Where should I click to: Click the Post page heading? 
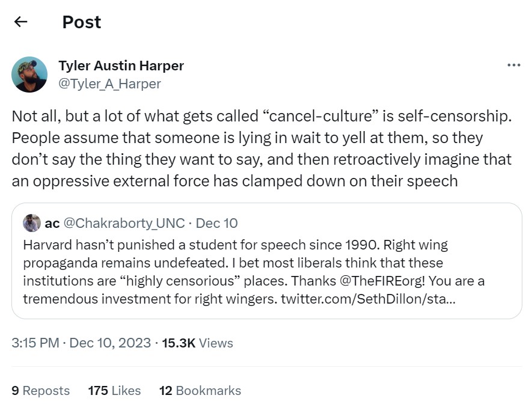(x=82, y=22)
